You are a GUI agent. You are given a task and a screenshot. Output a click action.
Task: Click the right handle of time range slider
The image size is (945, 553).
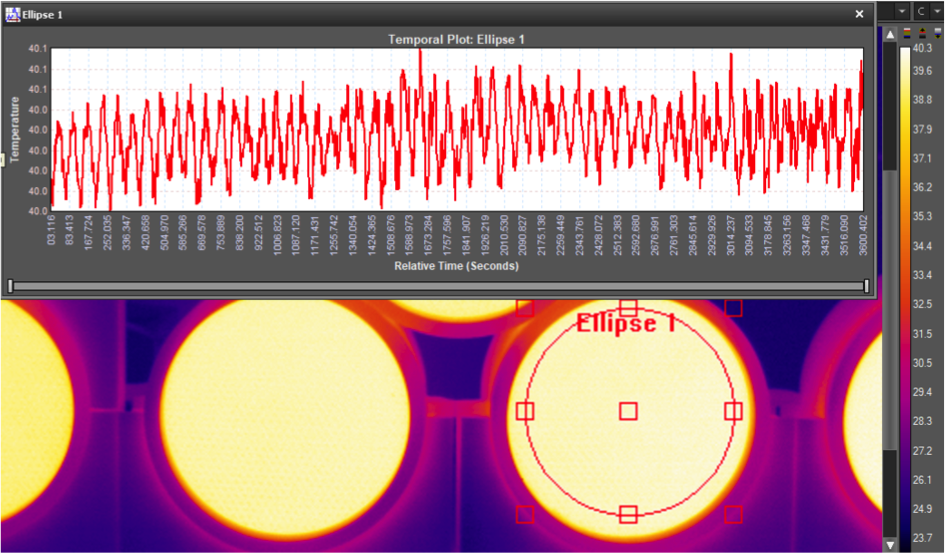[x=867, y=286]
